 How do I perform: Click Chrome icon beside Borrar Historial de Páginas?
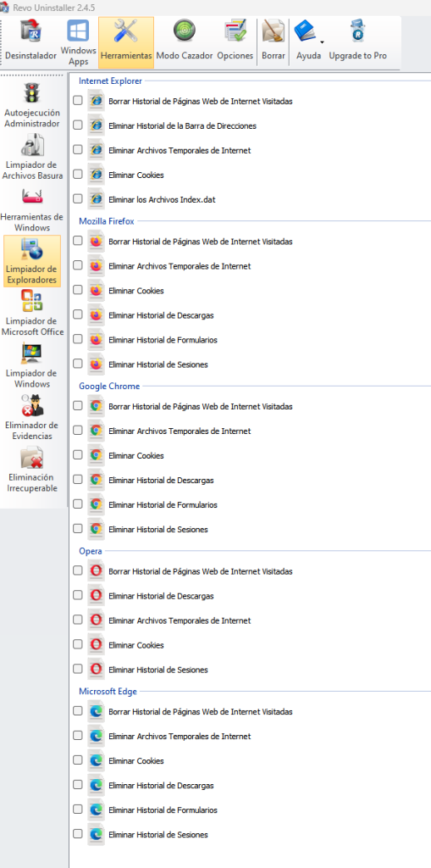(x=96, y=406)
